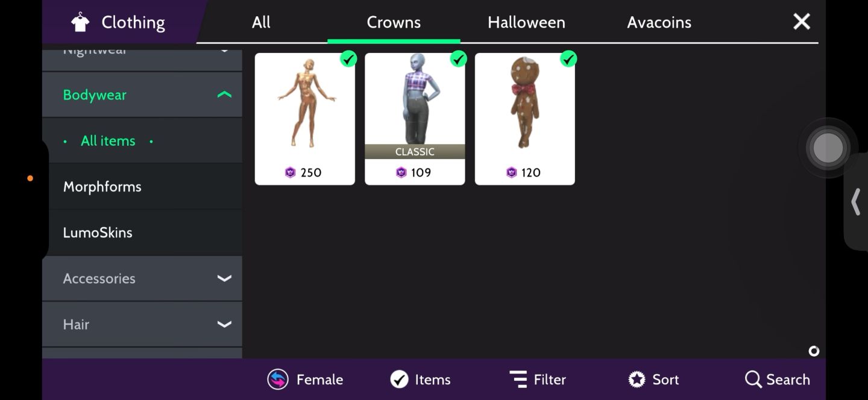
Task: Open the Avacoins tab
Action: tap(659, 22)
